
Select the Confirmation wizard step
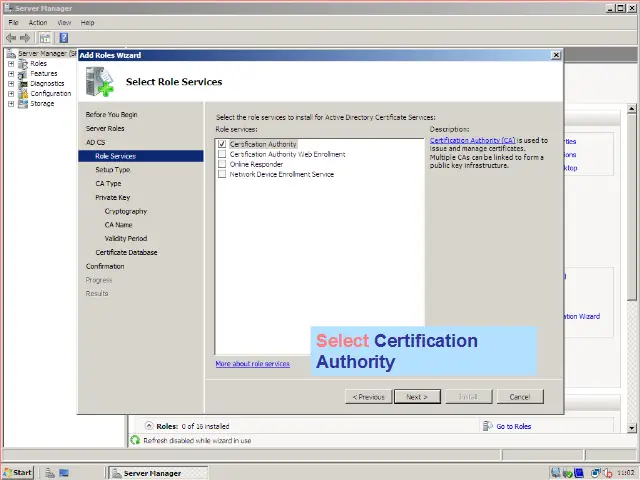[x=105, y=267]
